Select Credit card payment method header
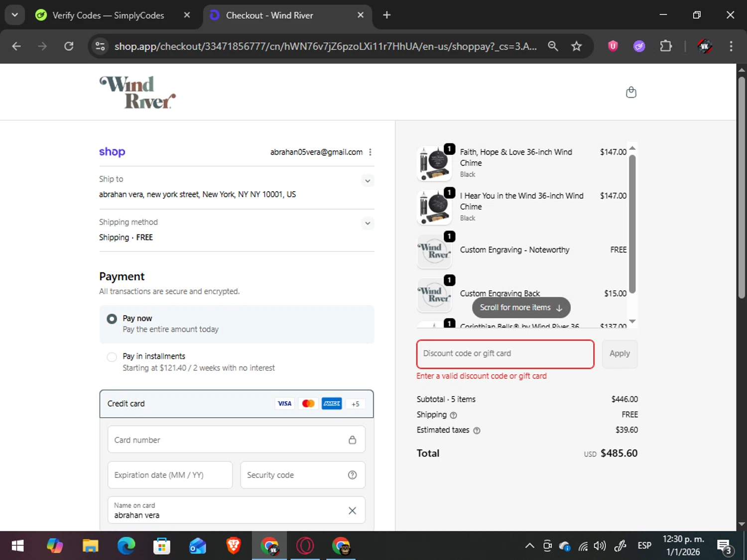 237,404
